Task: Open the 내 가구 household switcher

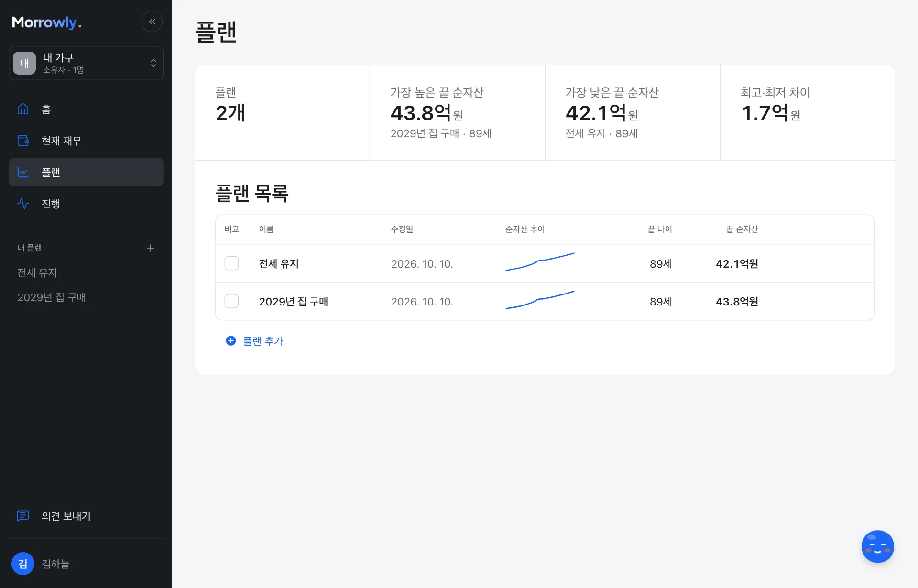Action: [86, 63]
